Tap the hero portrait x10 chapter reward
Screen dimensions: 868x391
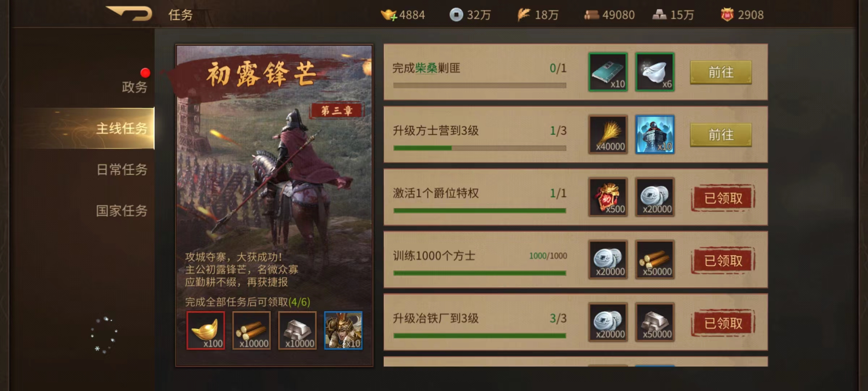point(343,330)
